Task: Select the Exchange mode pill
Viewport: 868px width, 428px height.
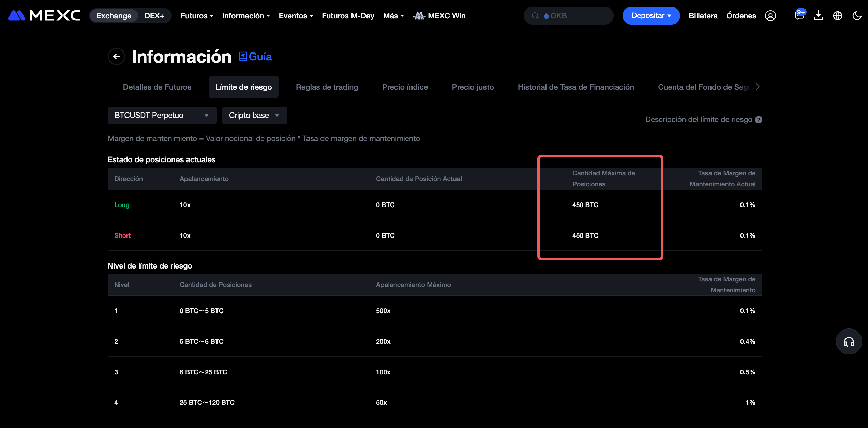Action: click(x=114, y=16)
